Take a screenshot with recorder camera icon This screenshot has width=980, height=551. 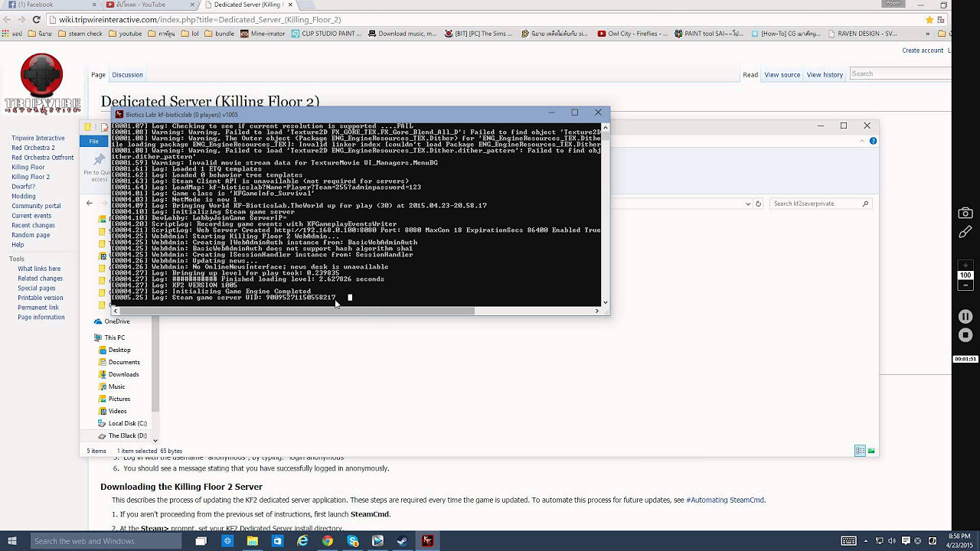[965, 214]
